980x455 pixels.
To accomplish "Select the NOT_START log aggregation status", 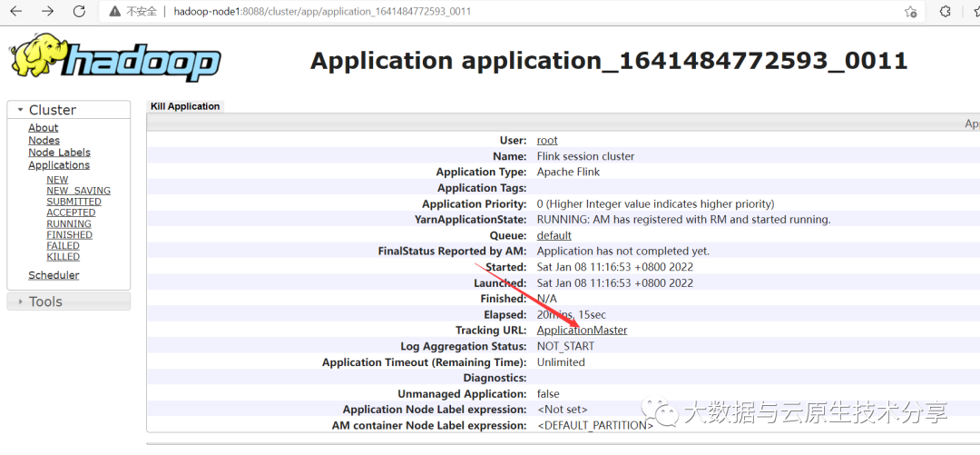I will (x=565, y=347).
